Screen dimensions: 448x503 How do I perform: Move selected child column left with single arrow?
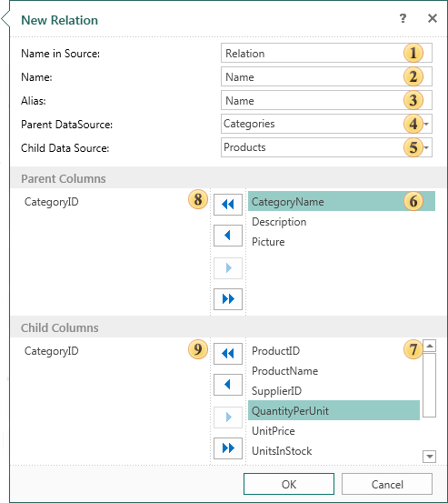coord(228,385)
